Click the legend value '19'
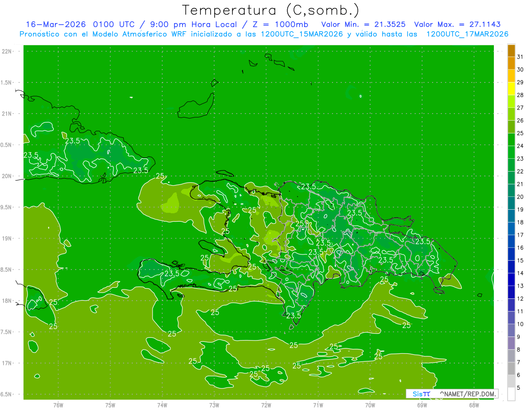This screenshot has width=532, height=411. pyautogui.click(x=520, y=210)
